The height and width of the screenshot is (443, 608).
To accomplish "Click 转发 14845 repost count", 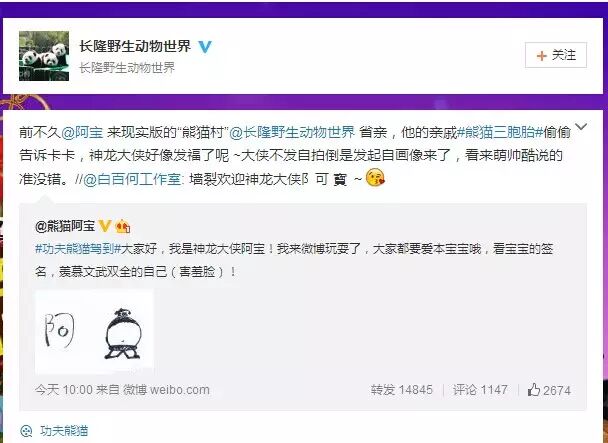I will coord(401,389).
